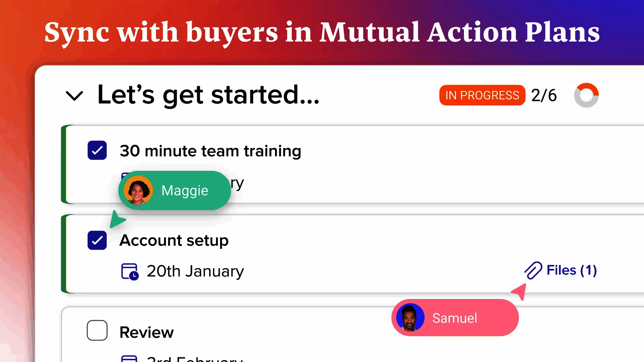The width and height of the screenshot is (644, 362).
Task: Uncheck the 30 minute team training checkbox
Action: (x=97, y=150)
